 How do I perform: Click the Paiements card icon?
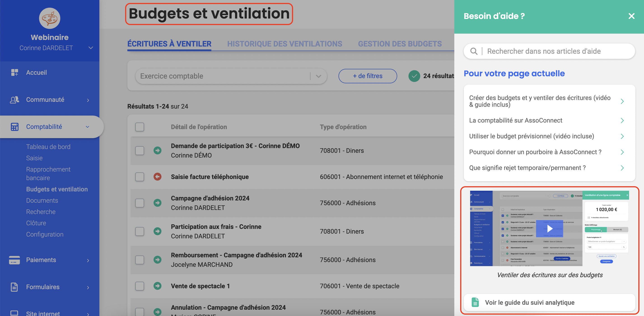14,260
